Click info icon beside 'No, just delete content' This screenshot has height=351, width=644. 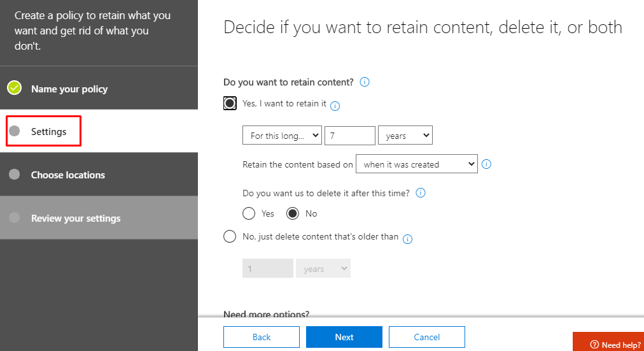tap(407, 240)
